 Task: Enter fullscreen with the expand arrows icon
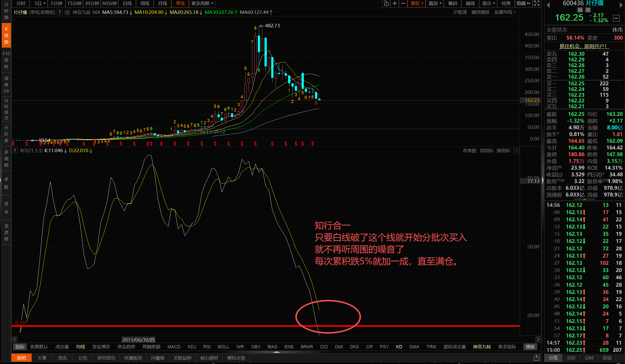(536, 3)
